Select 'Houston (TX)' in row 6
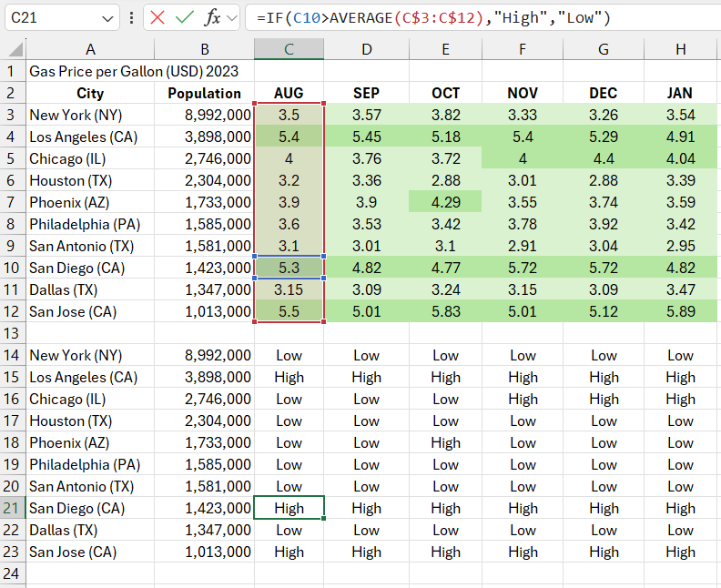721x588 pixels. pos(90,180)
